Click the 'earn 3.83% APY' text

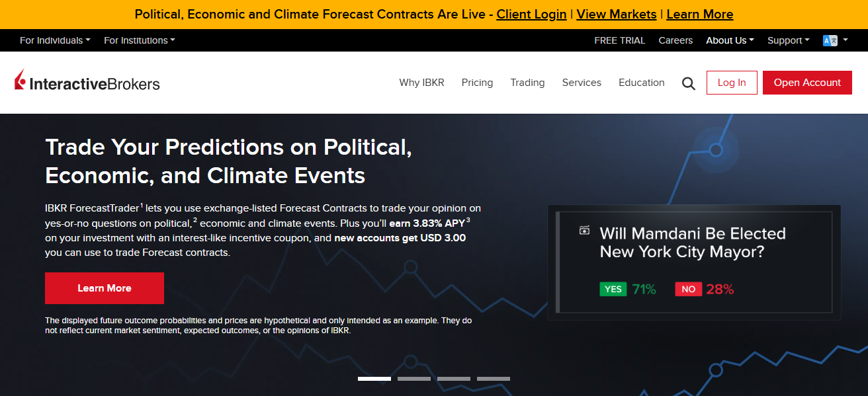427,223
